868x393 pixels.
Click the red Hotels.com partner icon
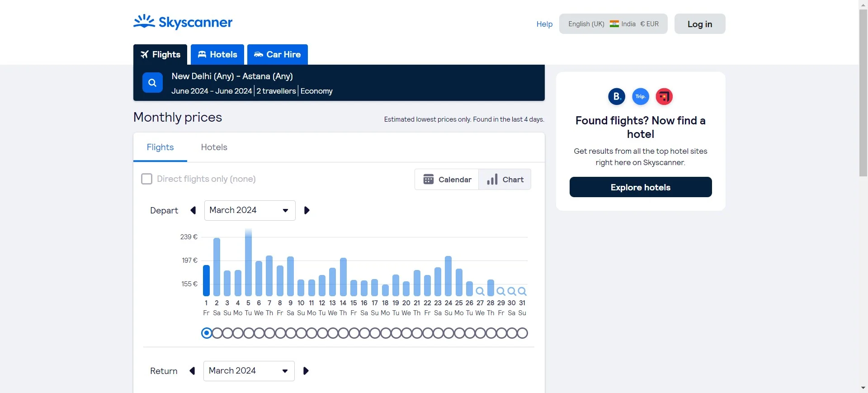[x=664, y=96]
